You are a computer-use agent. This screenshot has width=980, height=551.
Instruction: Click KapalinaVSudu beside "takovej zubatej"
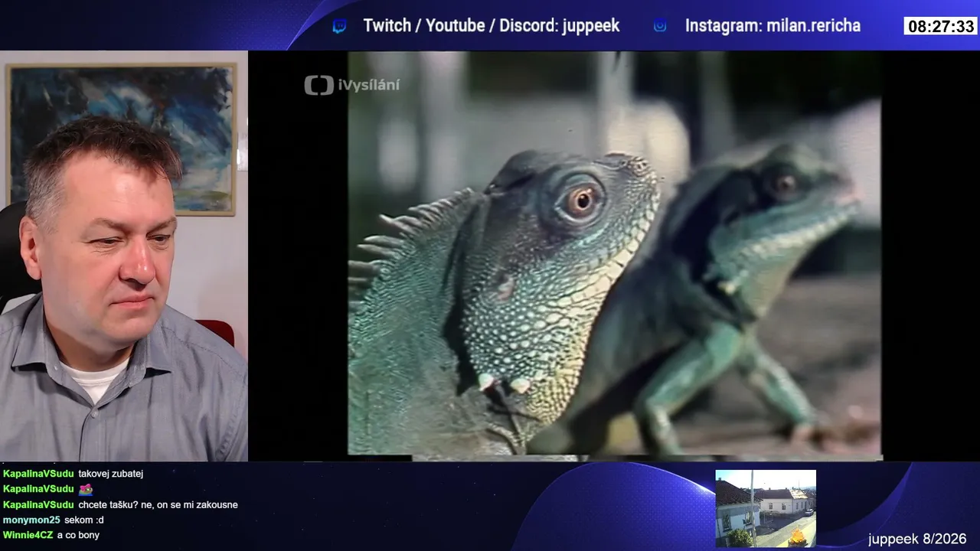coord(38,474)
